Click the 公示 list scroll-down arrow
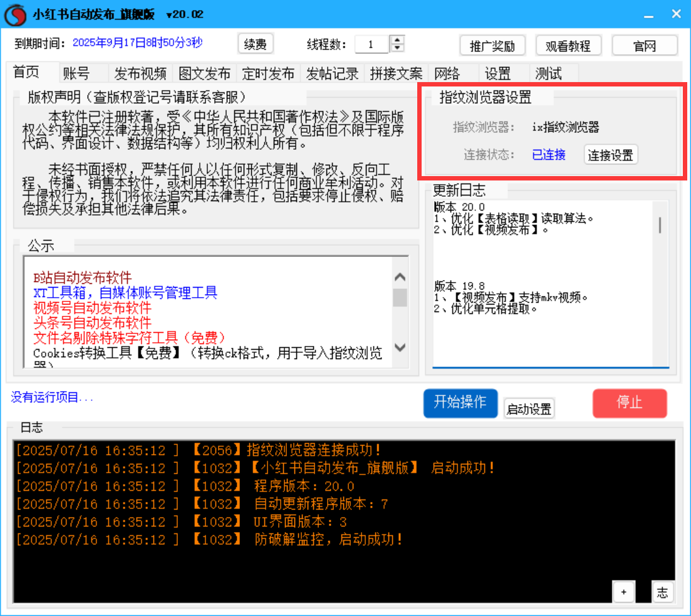 point(400,347)
